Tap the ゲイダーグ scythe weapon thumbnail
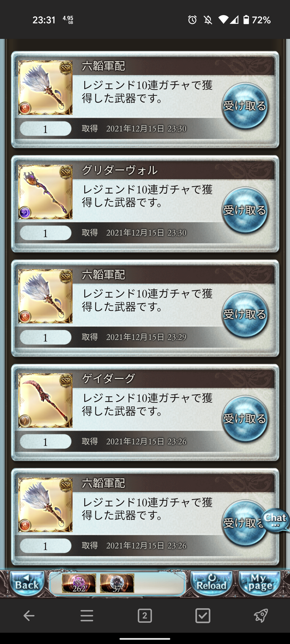Viewport: 290px width, 644px height. tap(45, 400)
